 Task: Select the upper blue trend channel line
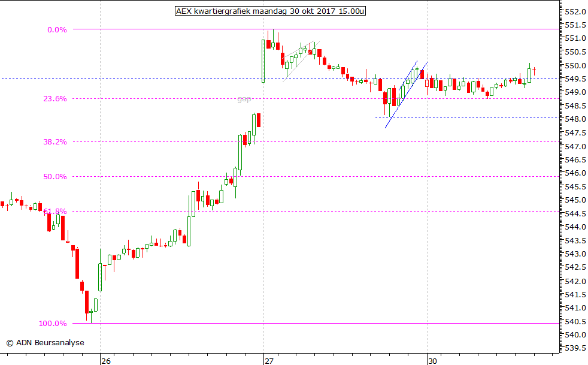tap(407, 74)
